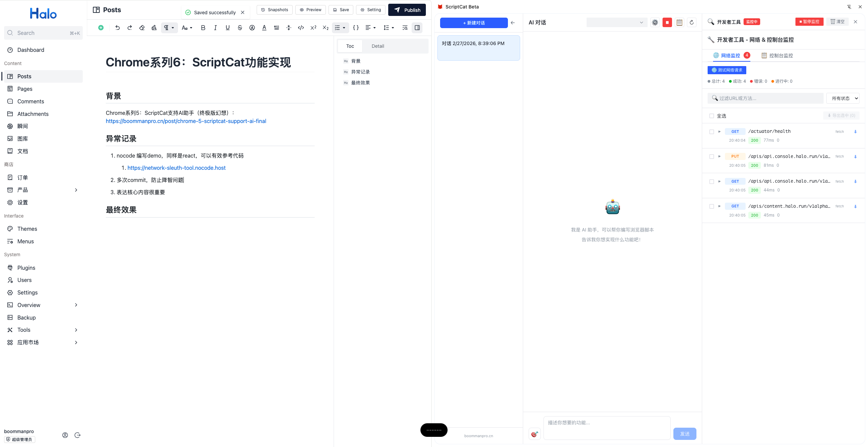The height and width of the screenshot is (447, 868).
Task: Switch to the Detail tab
Action: (x=378, y=46)
